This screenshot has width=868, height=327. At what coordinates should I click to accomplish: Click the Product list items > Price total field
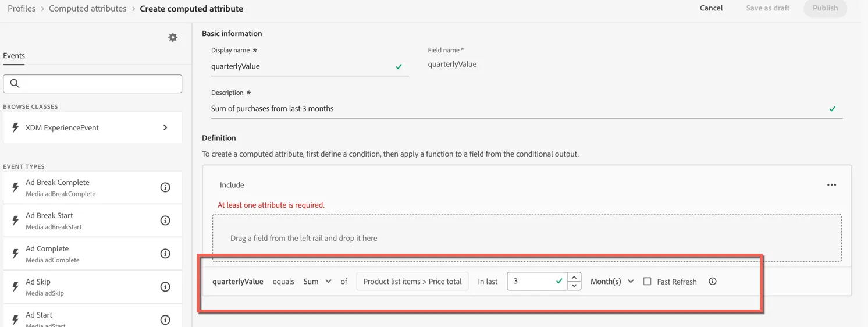point(412,281)
